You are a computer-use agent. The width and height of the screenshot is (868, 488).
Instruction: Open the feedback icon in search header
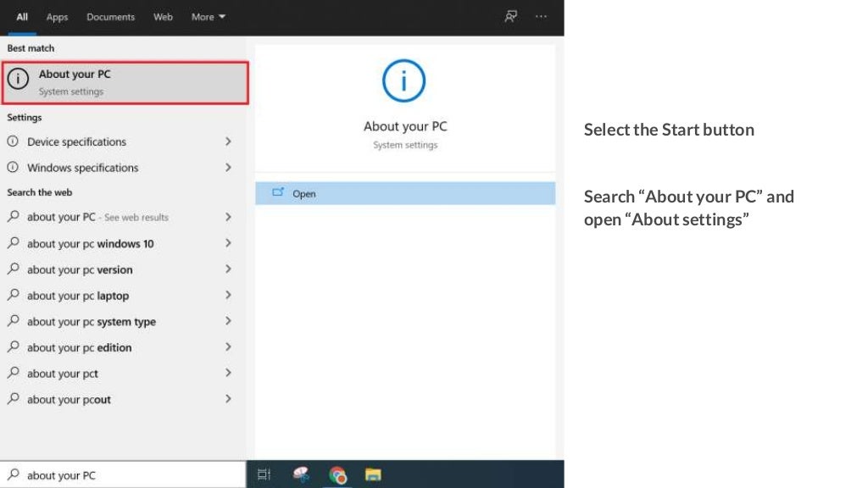pos(510,17)
